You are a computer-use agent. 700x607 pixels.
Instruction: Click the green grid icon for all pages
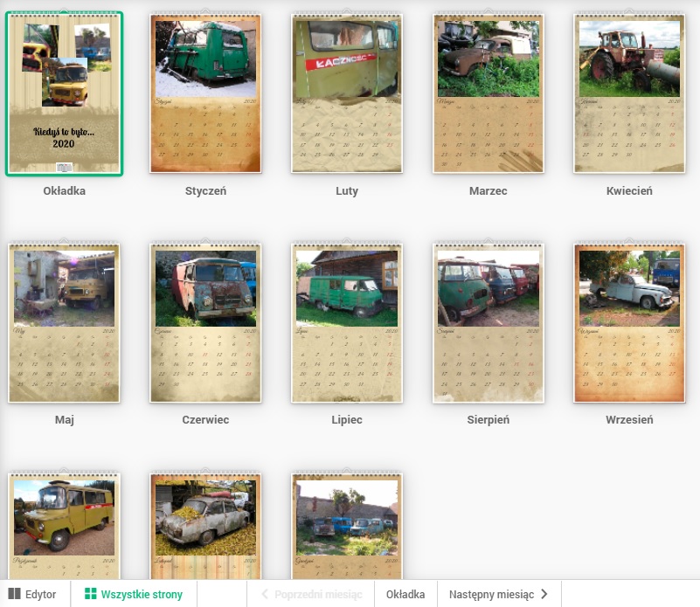click(x=90, y=594)
